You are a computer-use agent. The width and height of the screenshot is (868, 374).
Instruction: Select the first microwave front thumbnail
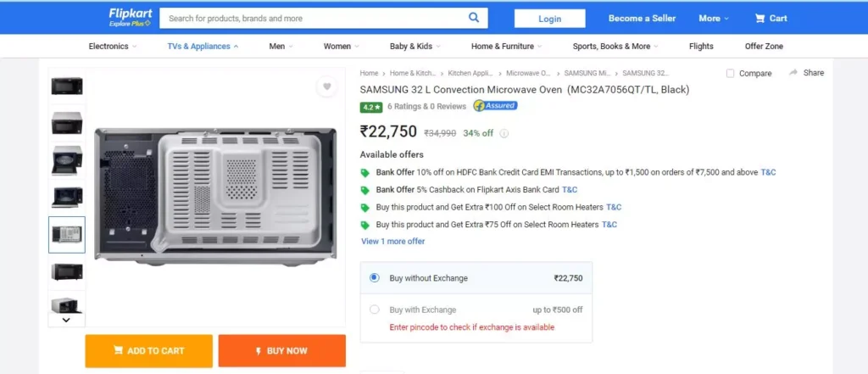(67, 86)
